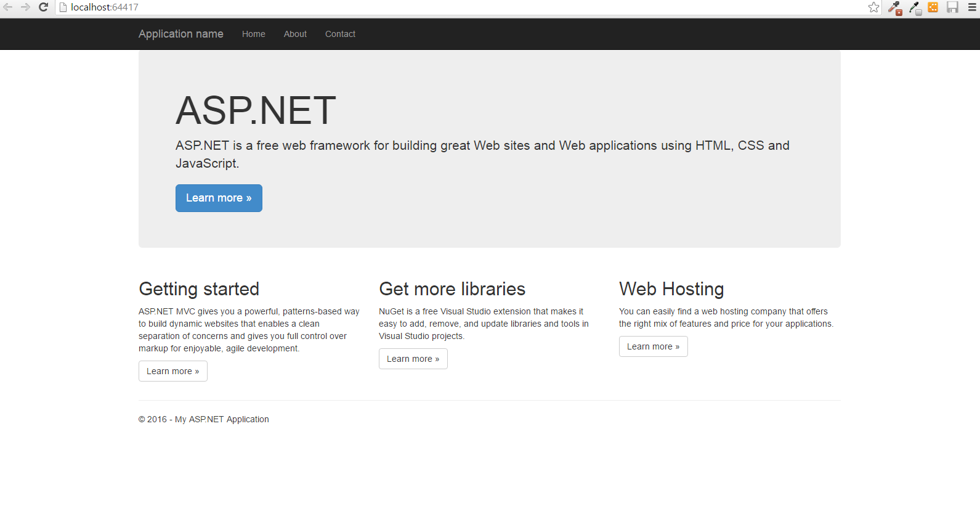
Task: Focus the localhost:64417 address bar
Action: pos(468,7)
